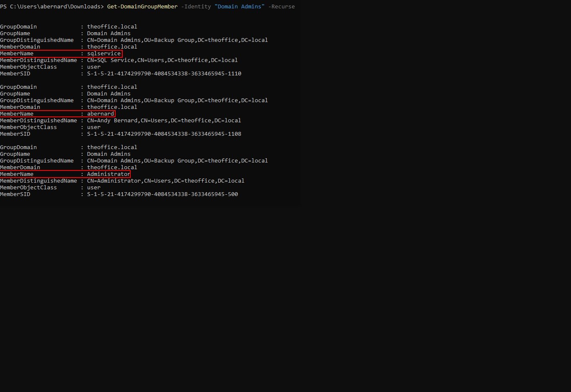Click MemberDistinguishedName label beside CN=Andy Bernard

pos(39,121)
